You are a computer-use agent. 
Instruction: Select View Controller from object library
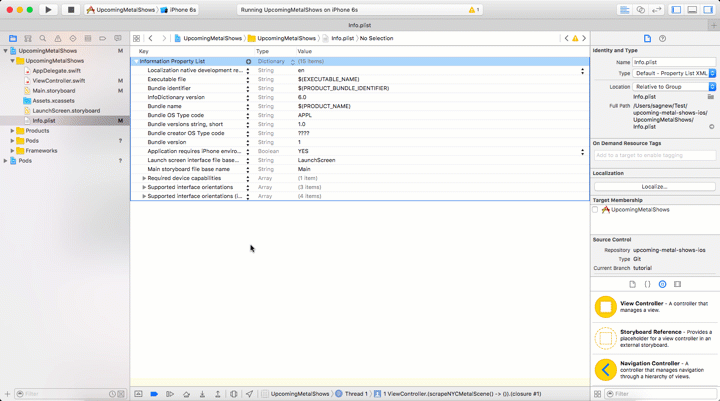tap(655, 307)
